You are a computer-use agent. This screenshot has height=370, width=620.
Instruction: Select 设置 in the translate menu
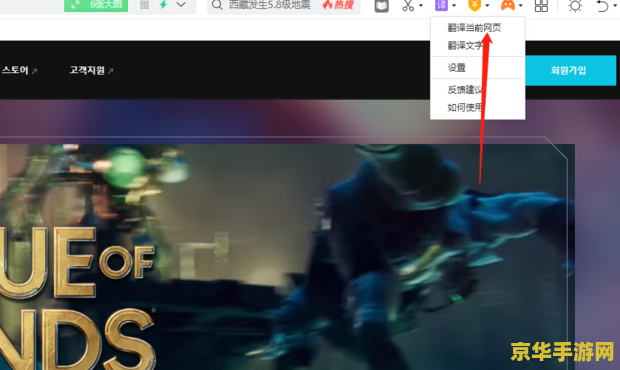click(457, 68)
